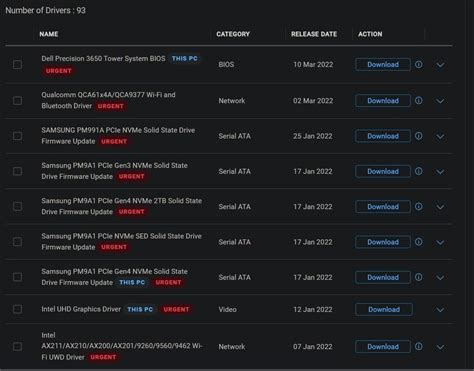Download PM9A1 Gen4 This PC firmware
Viewport: 474px width, 371px height.
[x=383, y=277]
